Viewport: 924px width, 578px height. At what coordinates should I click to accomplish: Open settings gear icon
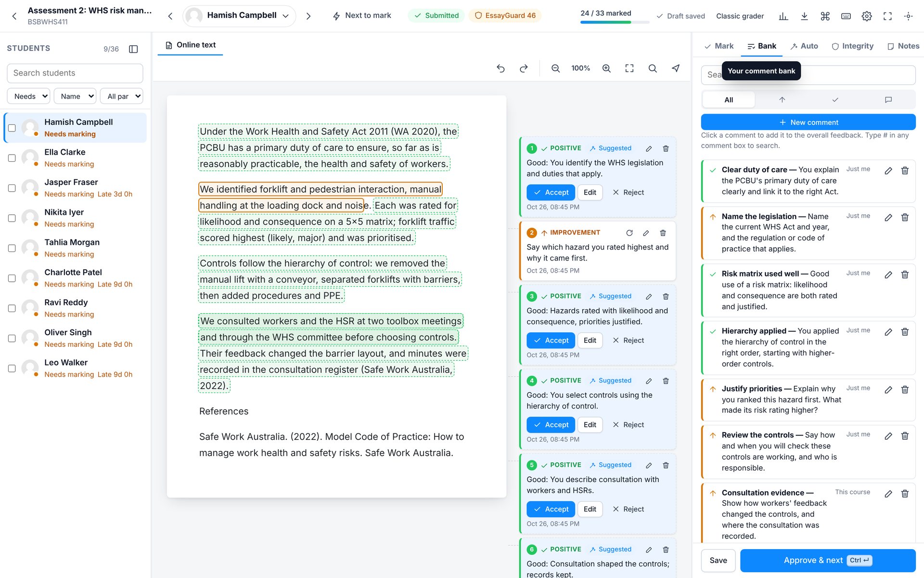coord(867,16)
